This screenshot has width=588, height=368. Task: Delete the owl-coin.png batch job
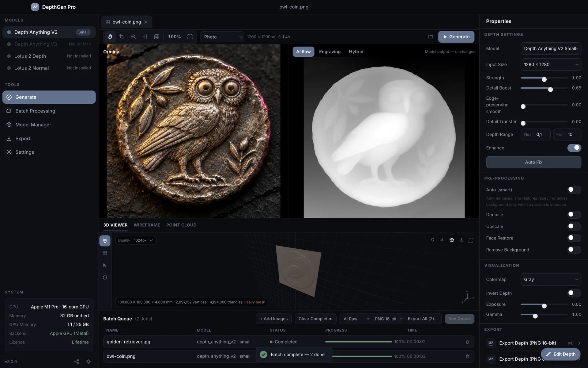467,356
